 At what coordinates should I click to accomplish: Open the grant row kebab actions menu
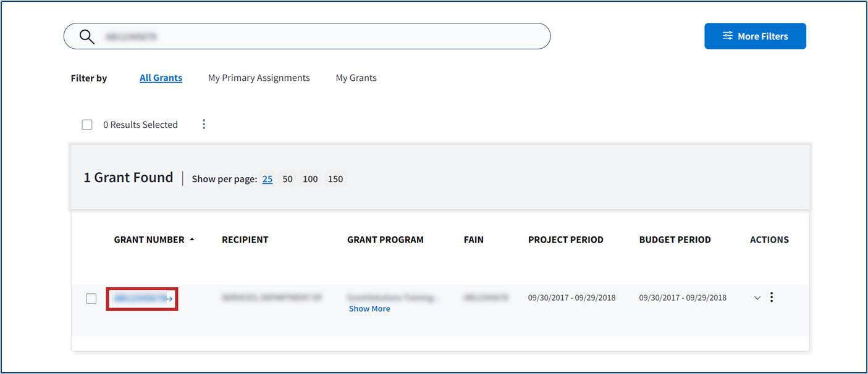click(x=772, y=297)
